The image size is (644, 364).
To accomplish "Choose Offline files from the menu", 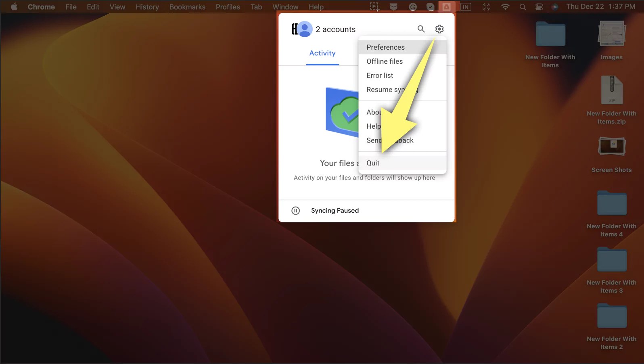I will [402, 61].
